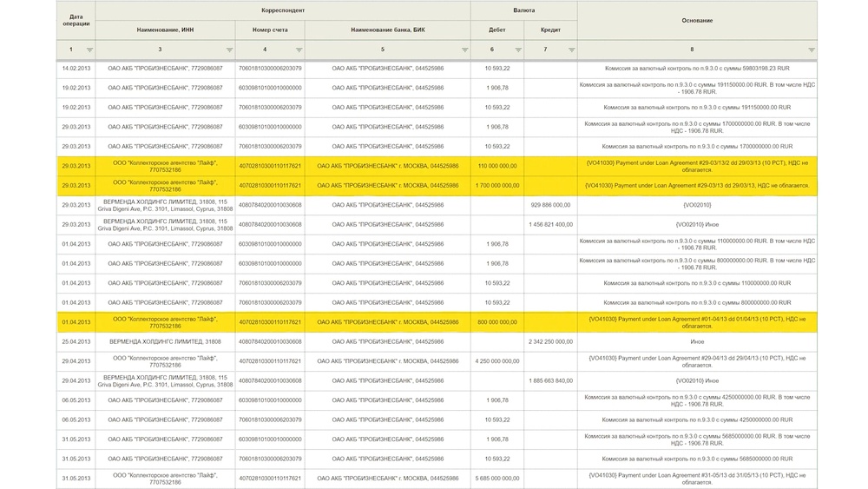
Task: Click the 'Наименование, ИНН' column header
Action: (x=165, y=30)
